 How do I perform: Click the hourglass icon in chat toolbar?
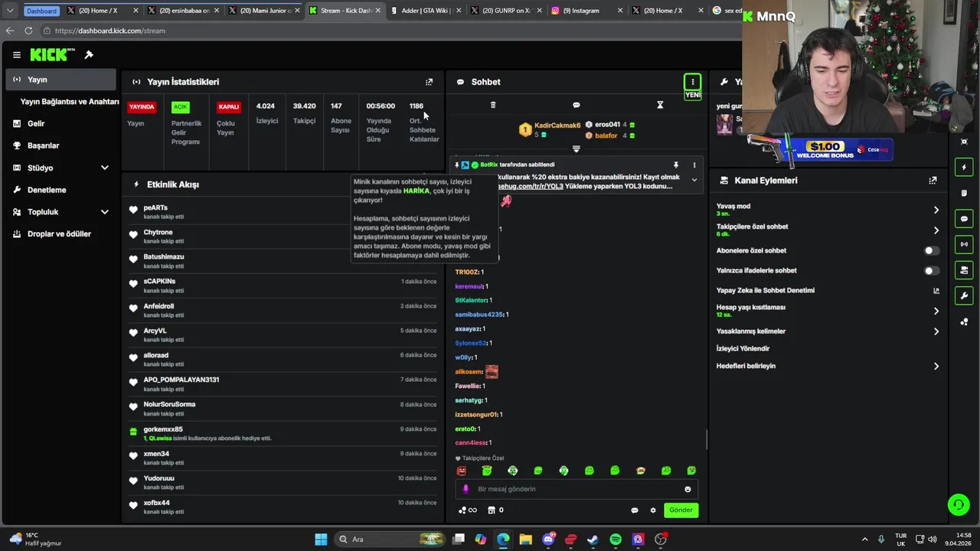(x=660, y=105)
